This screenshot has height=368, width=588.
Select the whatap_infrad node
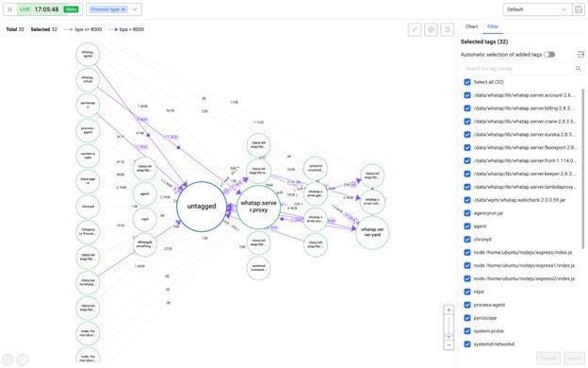[88, 79]
